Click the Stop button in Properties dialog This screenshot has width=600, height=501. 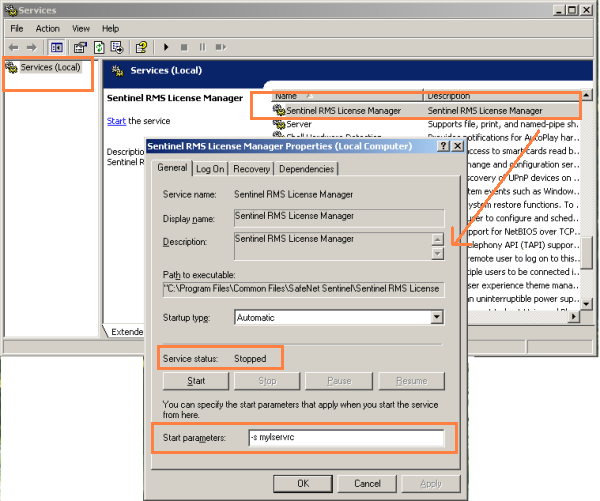[x=267, y=381]
